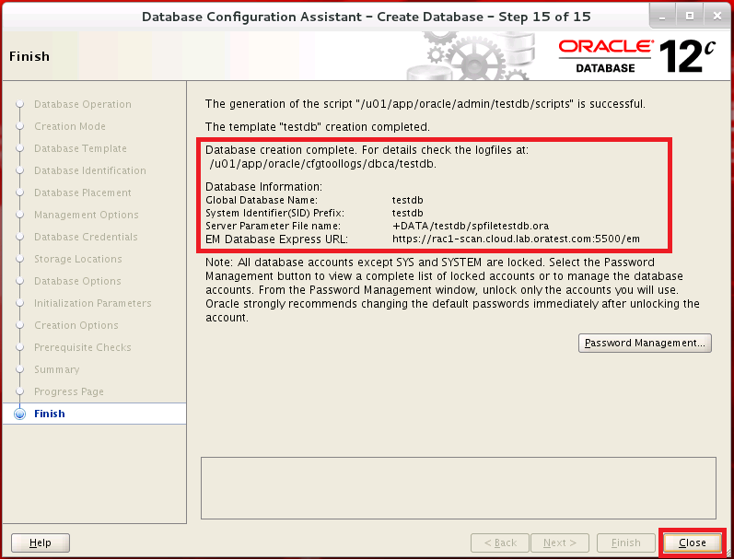The height and width of the screenshot is (560, 734).
Task: Minimize the Database Configuration Assistant window
Action: [x=661, y=17]
